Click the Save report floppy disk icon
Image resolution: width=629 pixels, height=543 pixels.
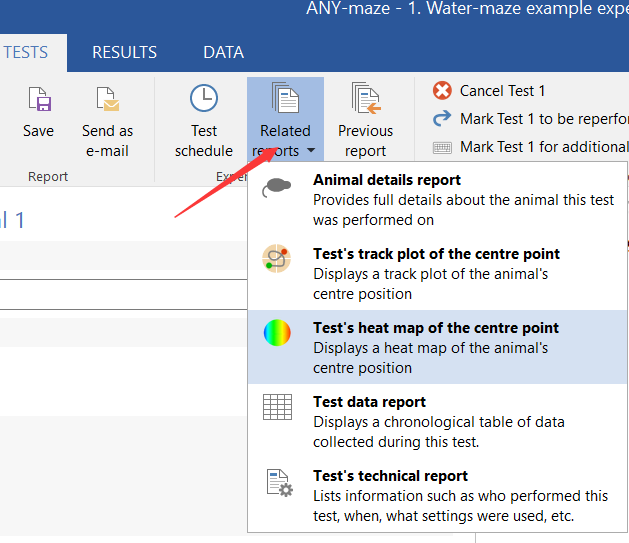click(x=39, y=100)
